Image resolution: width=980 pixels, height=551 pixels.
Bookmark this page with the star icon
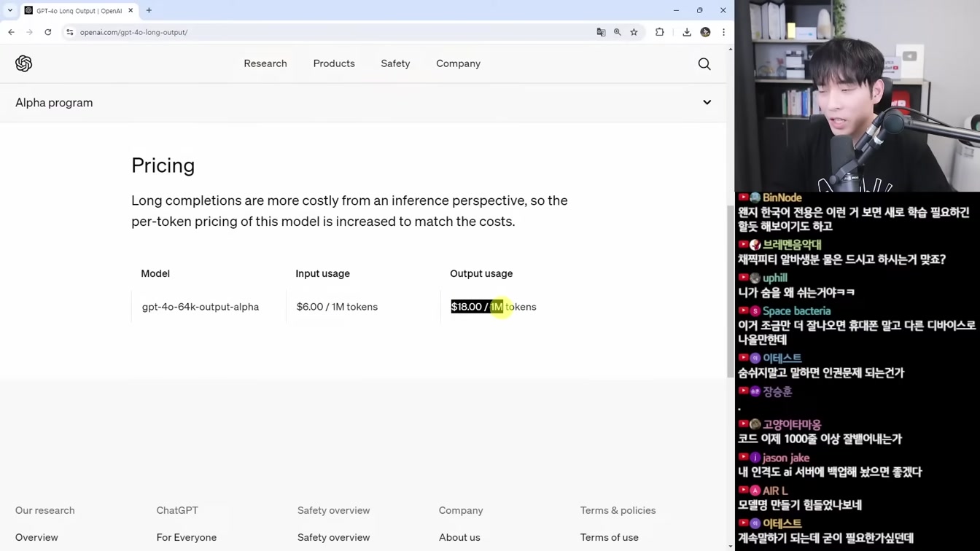pyautogui.click(x=634, y=32)
